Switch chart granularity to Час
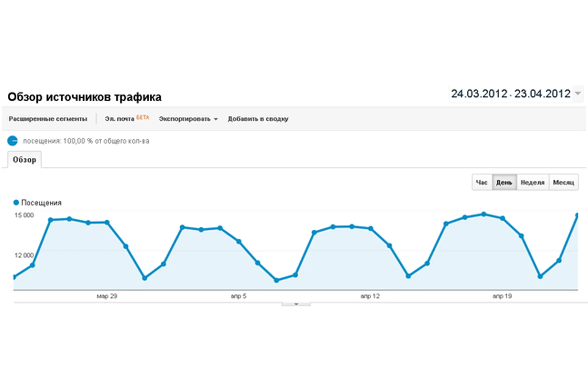Viewport: 588px width, 392px height. pos(482,182)
